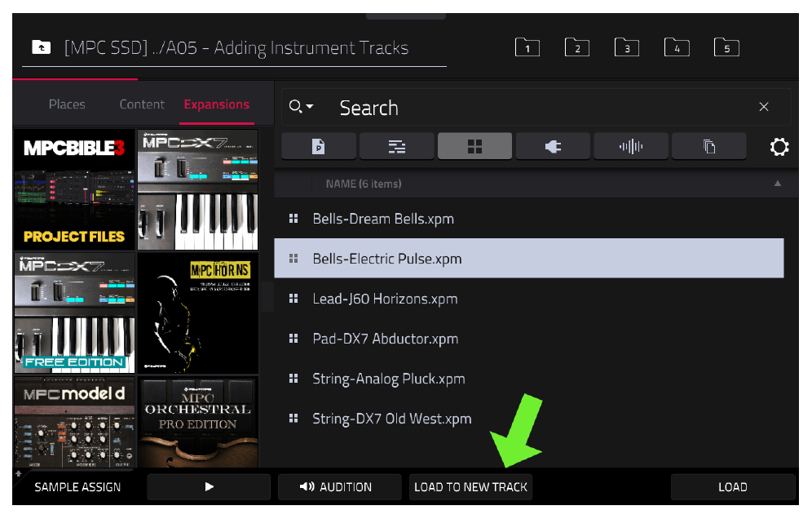Toggle the programs grid filter
The width and height of the screenshot is (812, 519).
[474, 147]
